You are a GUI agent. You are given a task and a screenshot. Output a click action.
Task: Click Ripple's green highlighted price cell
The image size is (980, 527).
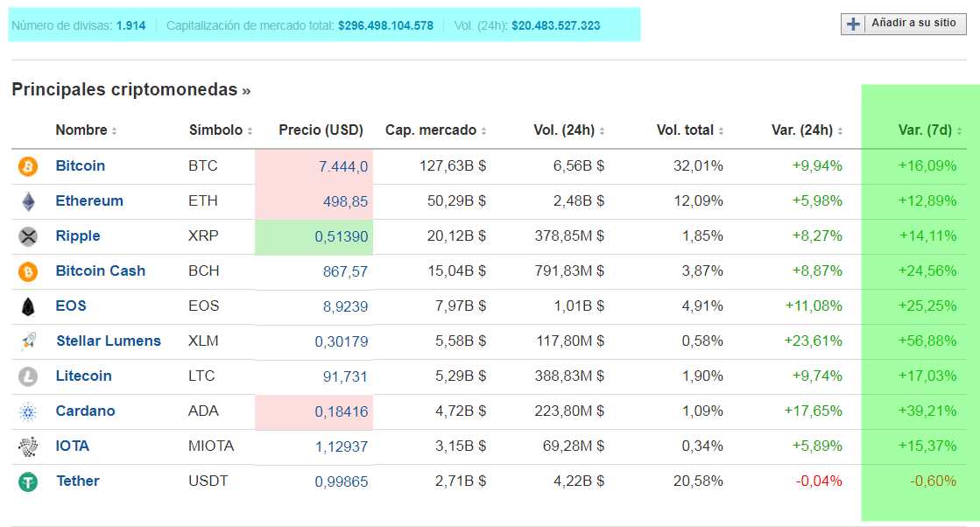(x=314, y=236)
